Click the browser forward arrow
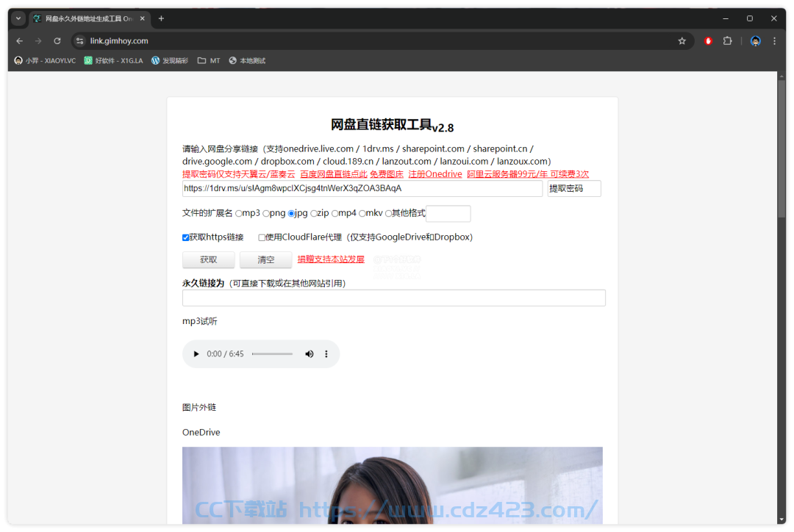The width and height of the screenshot is (794, 532). [x=38, y=41]
